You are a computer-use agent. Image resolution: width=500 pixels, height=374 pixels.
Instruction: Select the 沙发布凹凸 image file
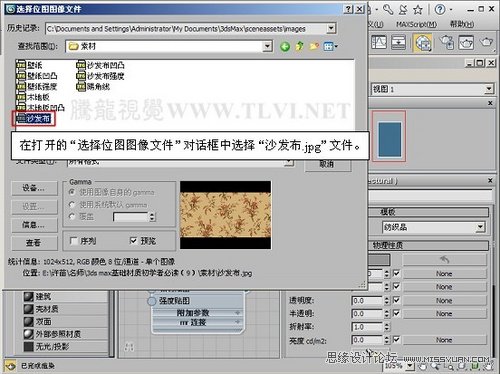click(x=101, y=65)
